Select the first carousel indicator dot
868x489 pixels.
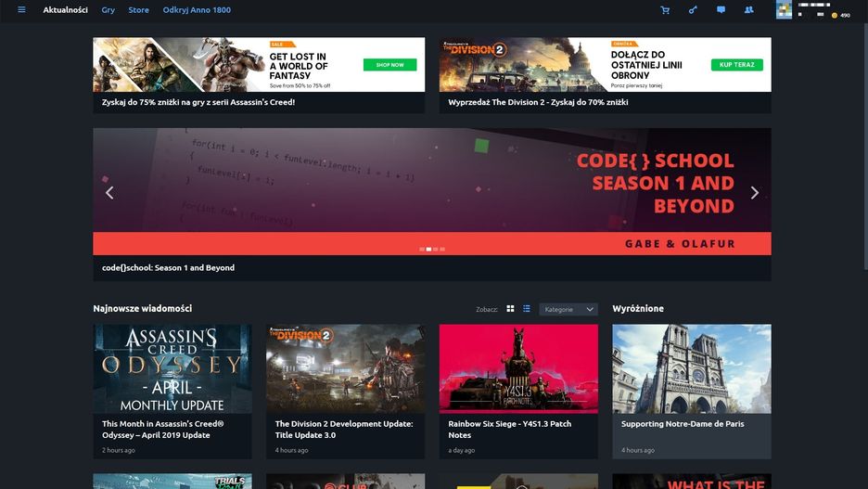[x=422, y=250]
